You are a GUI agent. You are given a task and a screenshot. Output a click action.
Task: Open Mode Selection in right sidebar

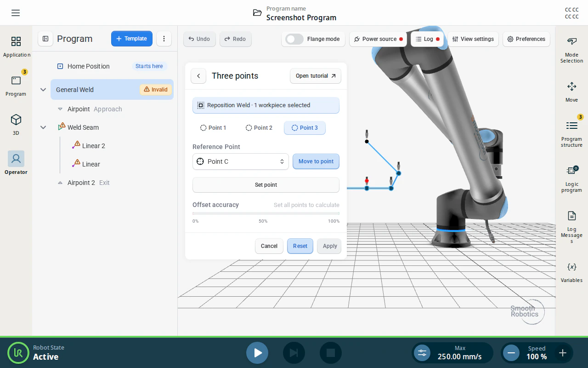(571, 50)
